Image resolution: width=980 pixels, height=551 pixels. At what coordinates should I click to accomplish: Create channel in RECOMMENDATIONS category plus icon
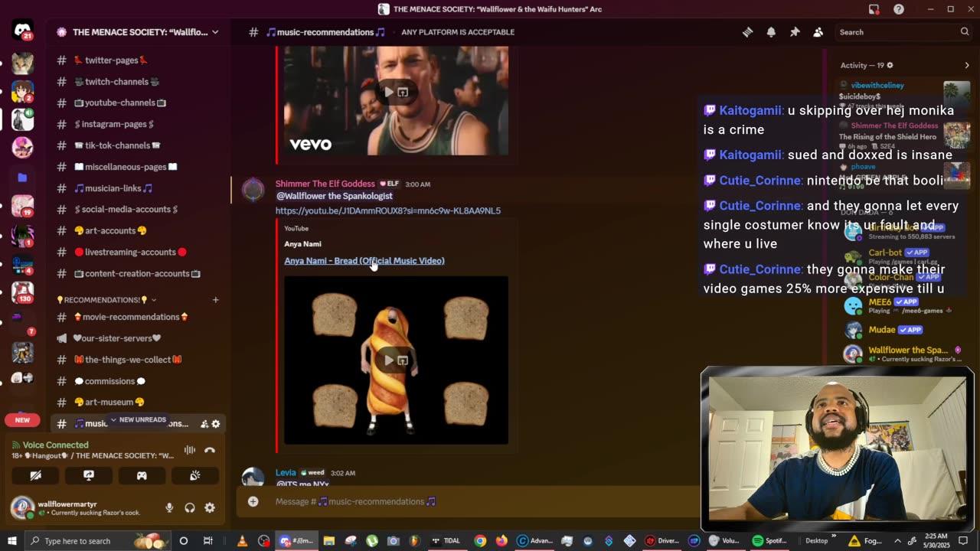[215, 300]
